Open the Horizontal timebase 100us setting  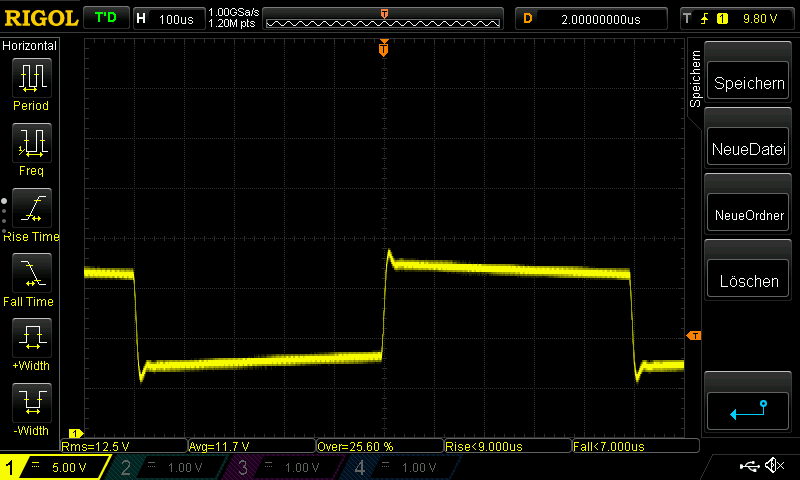(x=166, y=19)
